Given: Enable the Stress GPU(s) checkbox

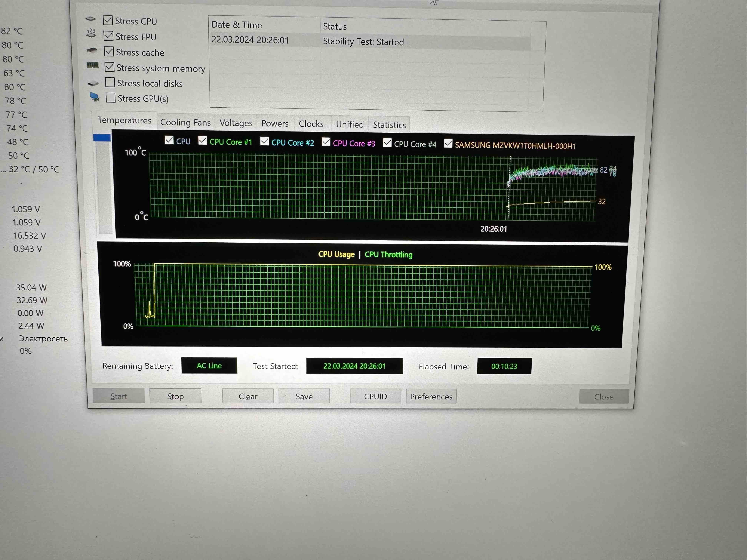Looking at the screenshot, I should [x=110, y=98].
